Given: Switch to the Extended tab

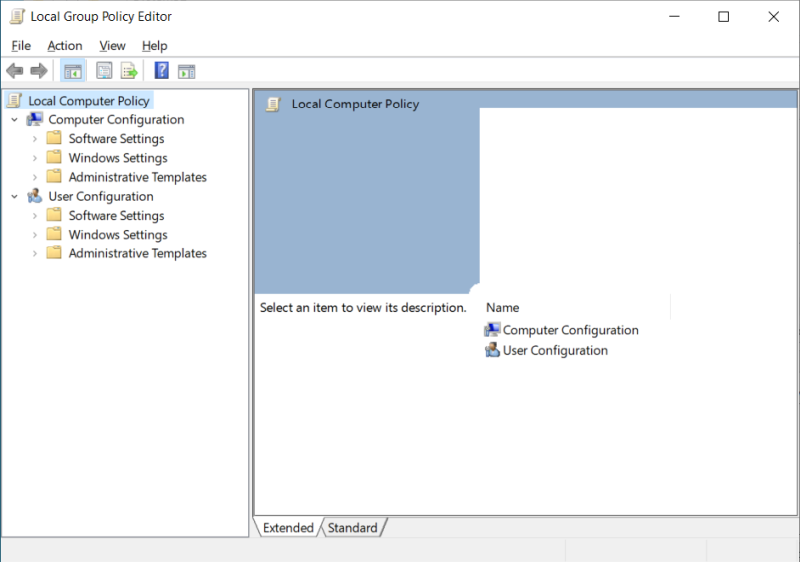Looking at the screenshot, I should [x=288, y=528].
